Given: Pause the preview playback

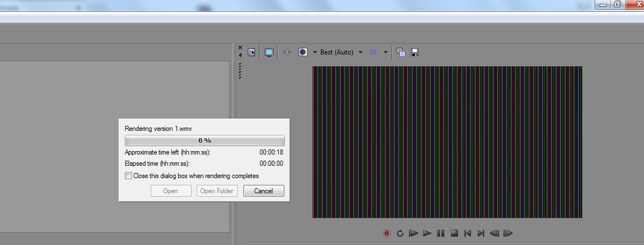Looking at the screenshot, I should 441,233.
